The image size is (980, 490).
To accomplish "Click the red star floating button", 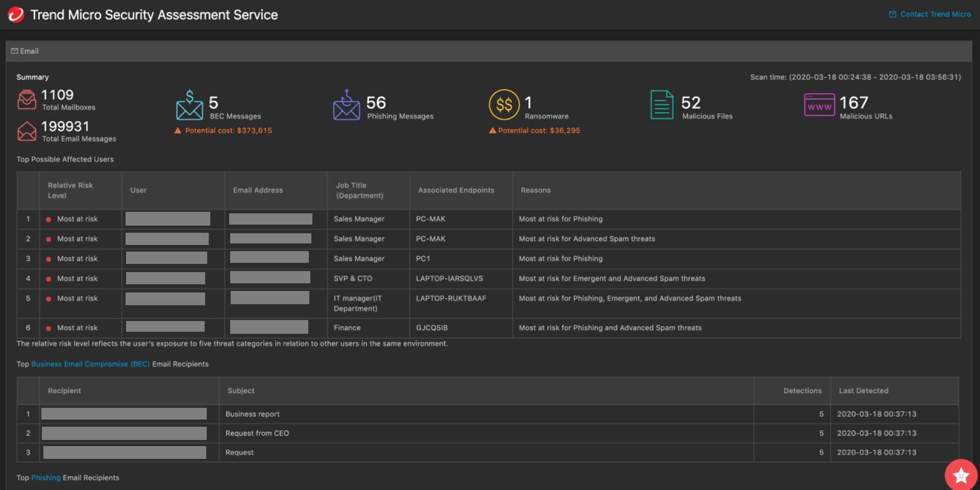I will click(x=961, y=475).
